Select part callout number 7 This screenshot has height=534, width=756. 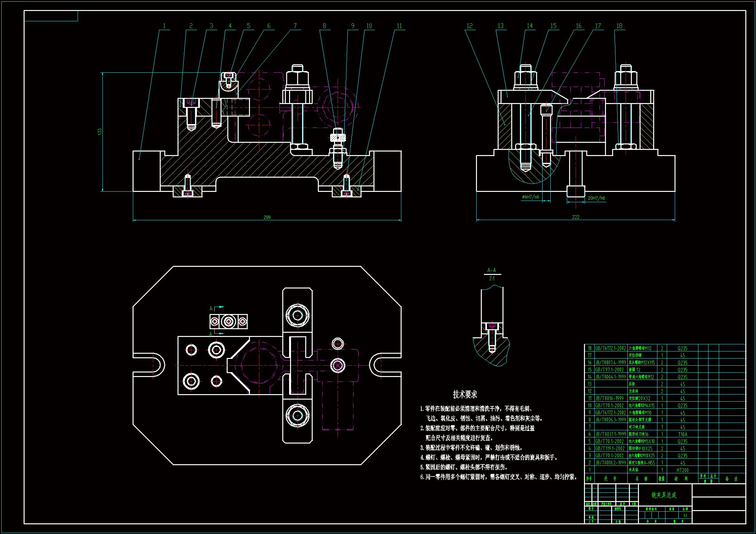click(x=295, y=26)
